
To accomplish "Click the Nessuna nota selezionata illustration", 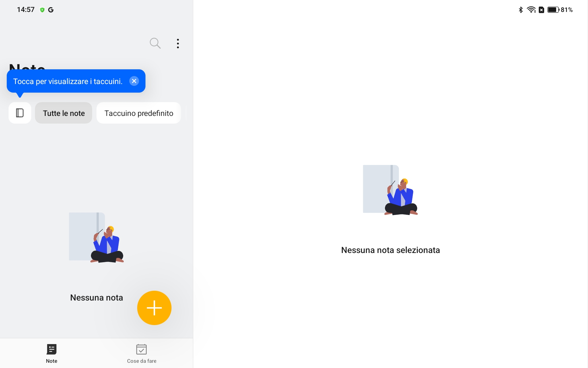I will tap(390, 190).
